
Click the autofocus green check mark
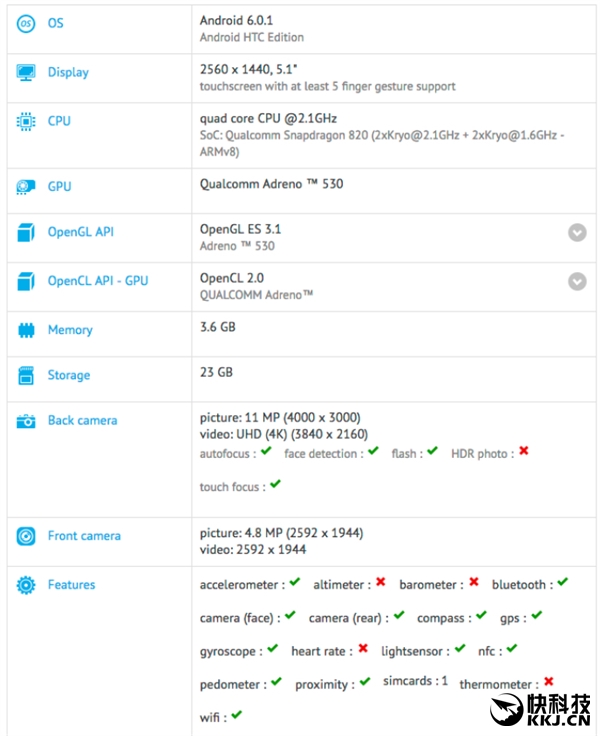pos(266,452)
